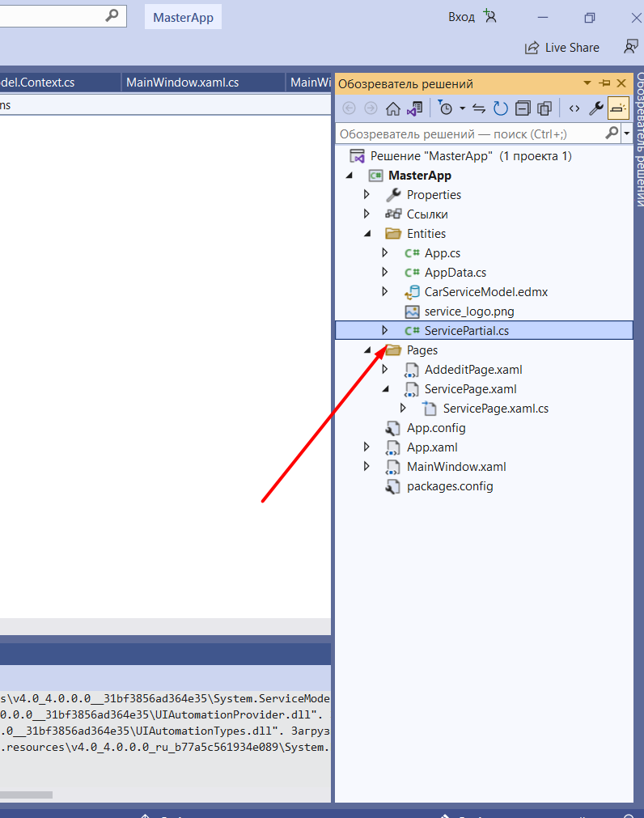Select the MasterApp project
Screen dimensions: 644x818
coord(419,176)
